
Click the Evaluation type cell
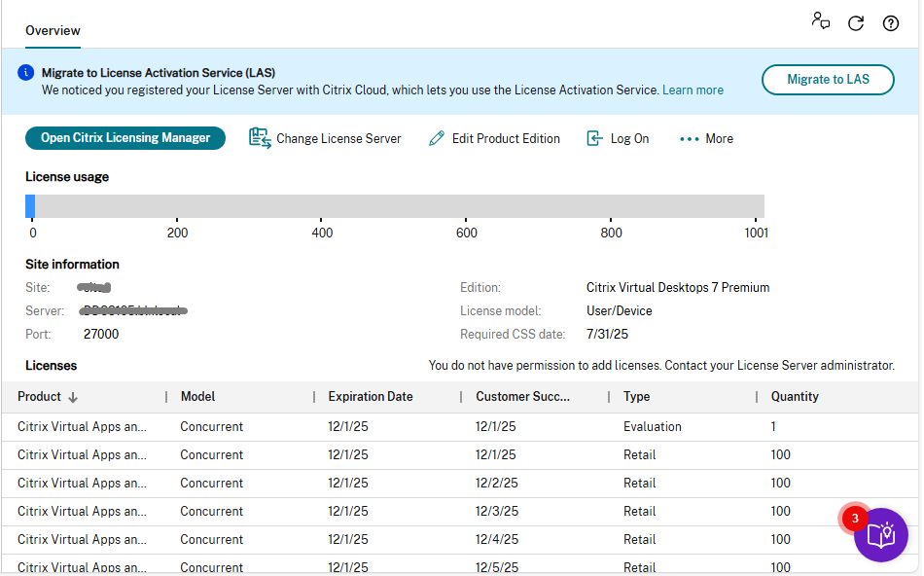[x=653, y=427]
